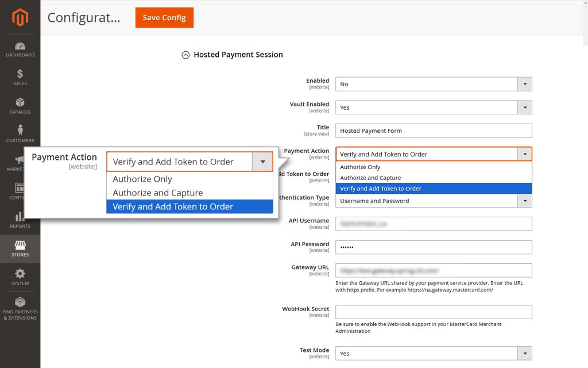The image size is (588, 368).
Task: Click the Save Config button
Action: (164, 18)
